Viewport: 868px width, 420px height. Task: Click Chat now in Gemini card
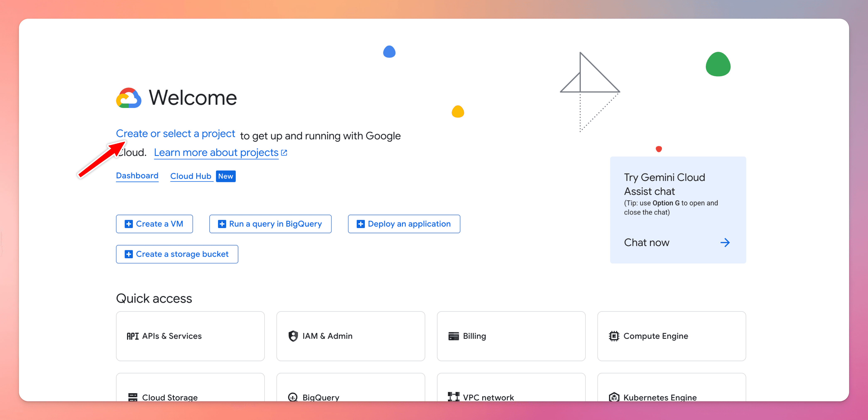click(x=646, y=243)
